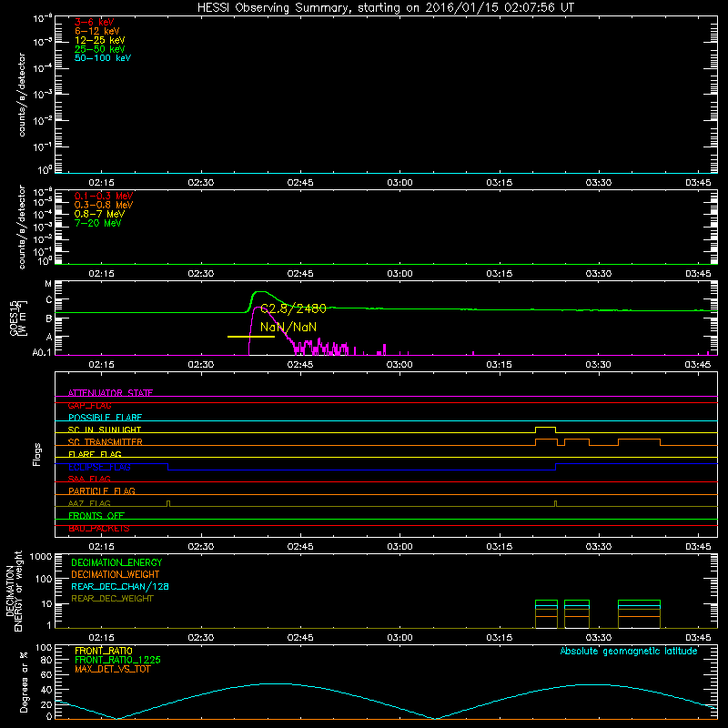Viewport: 728px width, 728px height.
Task: Select the SC_IN_SUNLIGHT flag label
Action: (x=105, y=430)
